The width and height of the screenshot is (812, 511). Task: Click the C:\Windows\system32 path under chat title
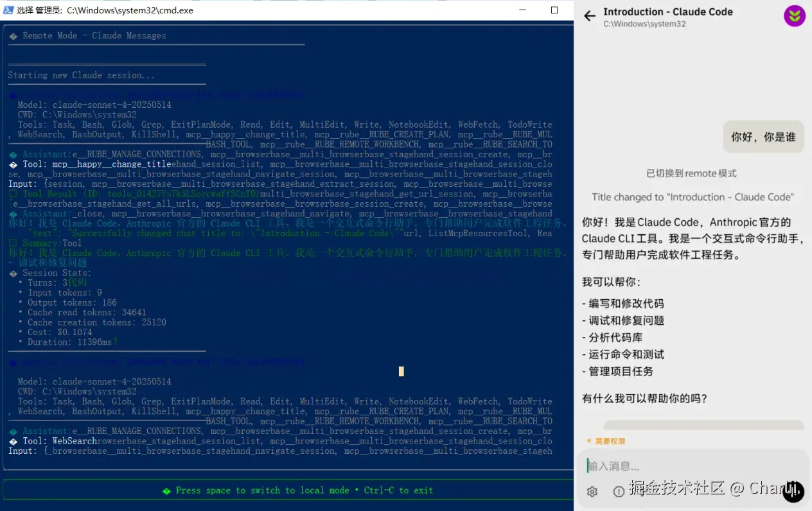[x=644, y=24]
